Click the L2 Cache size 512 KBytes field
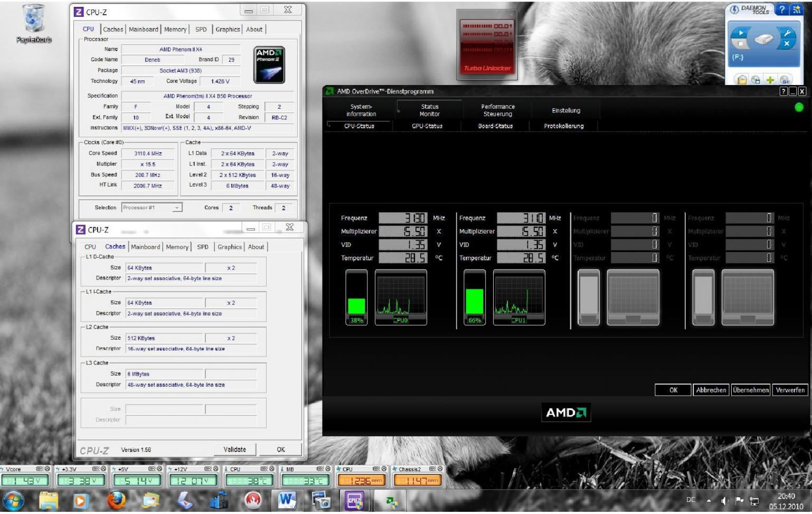The image size is (812, 514). tap(164, 338)
